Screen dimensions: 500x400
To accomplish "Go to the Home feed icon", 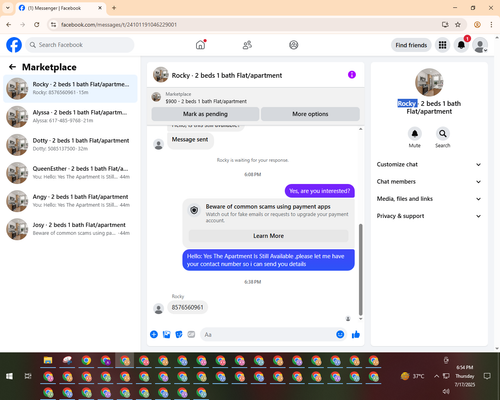I will 200,45.
